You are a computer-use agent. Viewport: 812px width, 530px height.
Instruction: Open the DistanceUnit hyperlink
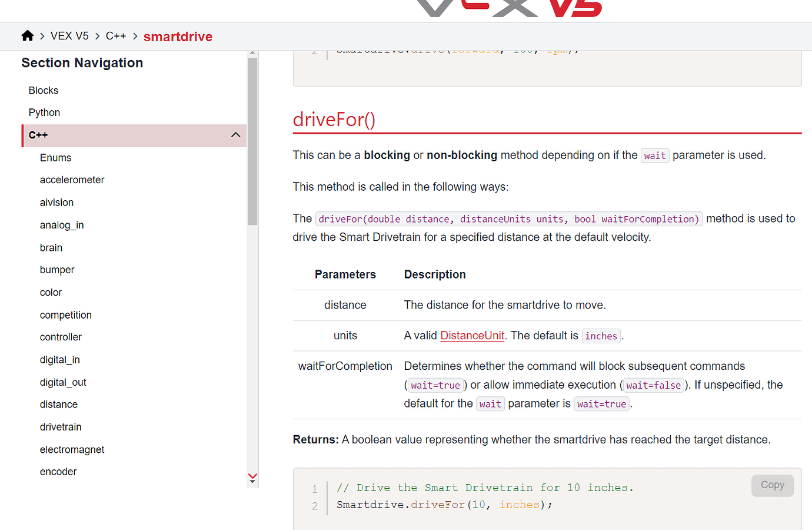472,335
